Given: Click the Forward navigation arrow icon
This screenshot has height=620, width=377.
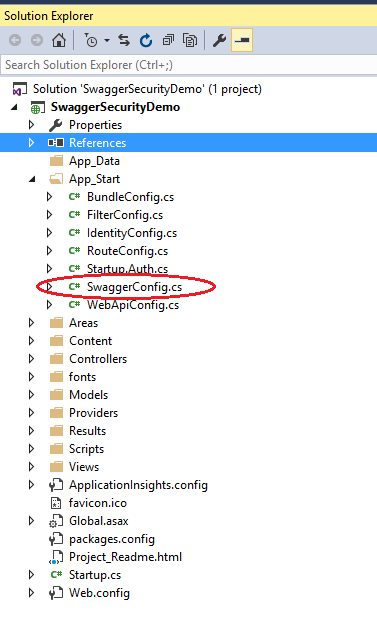Looking at the screenshot, I should point(37,40).
